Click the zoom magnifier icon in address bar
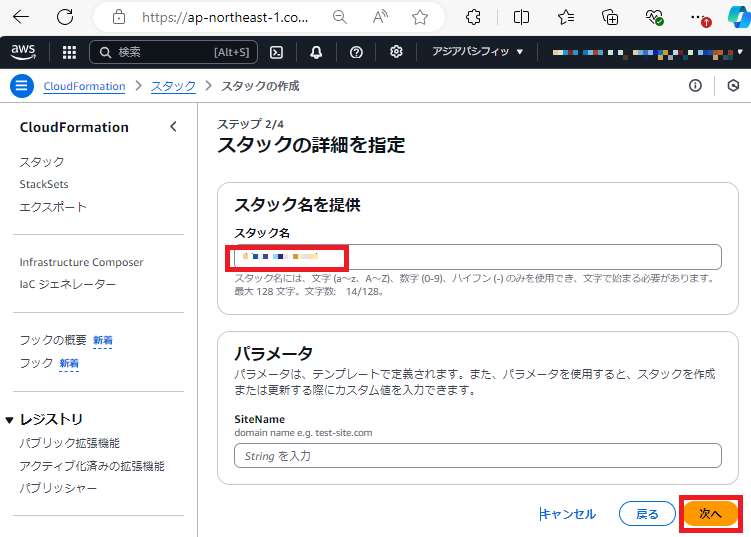This screenshot has width=751, height=537. 340,18
